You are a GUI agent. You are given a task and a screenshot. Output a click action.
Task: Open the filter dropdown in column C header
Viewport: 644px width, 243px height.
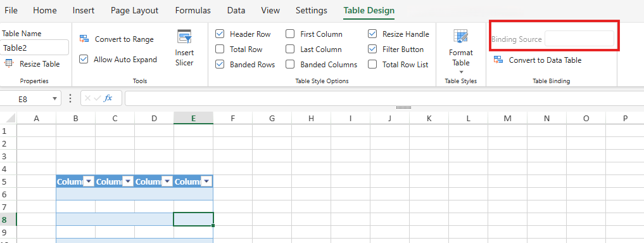[x=128, y=181]
